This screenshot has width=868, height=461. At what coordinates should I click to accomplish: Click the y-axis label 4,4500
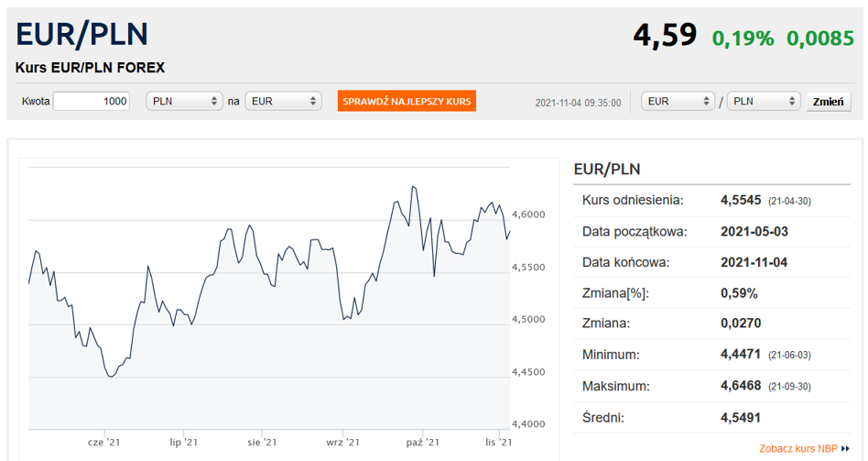click(528, 372)
